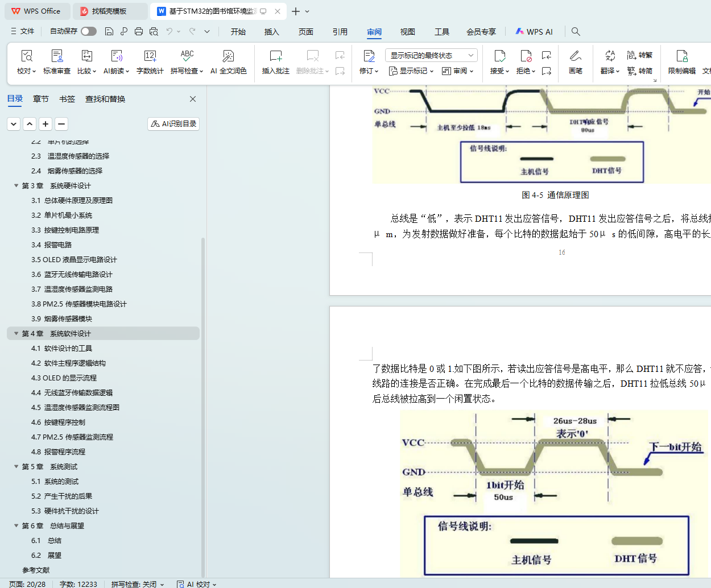The image size is (711, 588).
Task: Open the markup display state (显示标记的最终状态) dropdown
Action: 431,55
